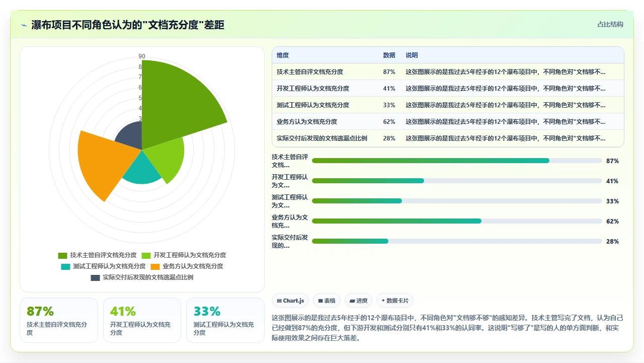Select the 数据卡片 tag chip

[x=395, y=301]
